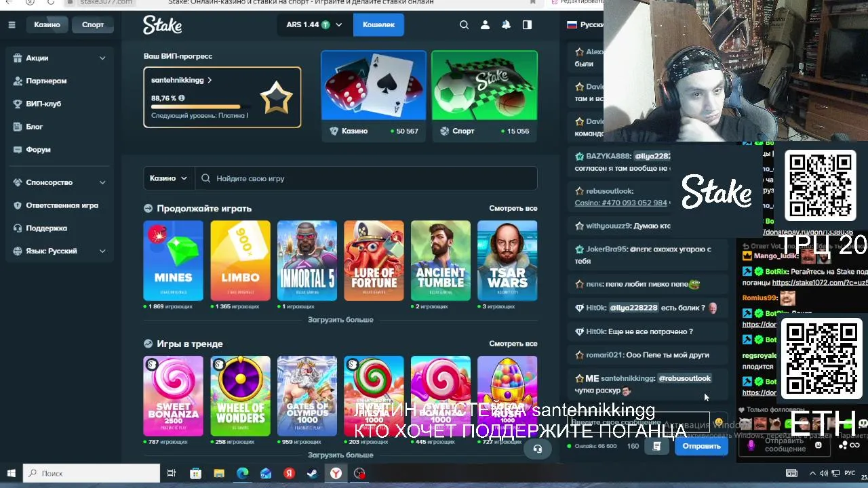868x488 pixels.
Task: Open the Ancient Tumble game thumbnail
Action: (x=441, y=260)
